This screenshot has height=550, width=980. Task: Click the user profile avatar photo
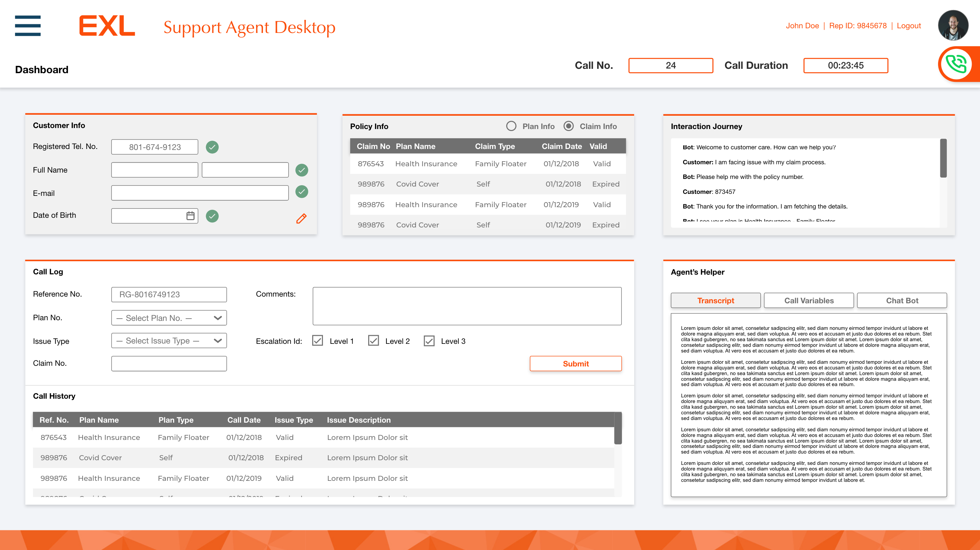click(x=953, y=25)
